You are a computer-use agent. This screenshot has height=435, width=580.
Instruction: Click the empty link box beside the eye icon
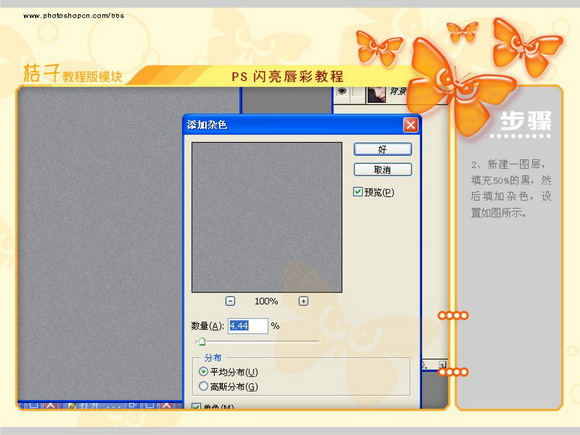357,94
